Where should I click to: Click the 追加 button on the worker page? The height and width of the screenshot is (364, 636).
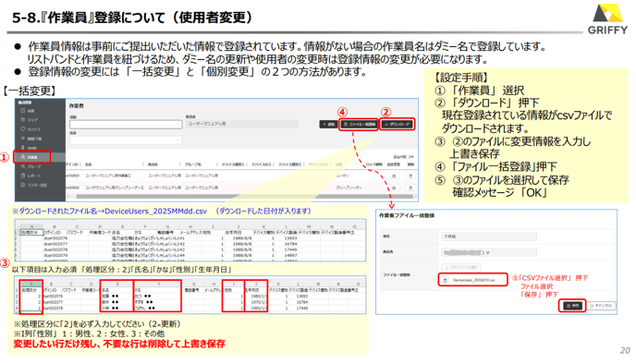328,124
